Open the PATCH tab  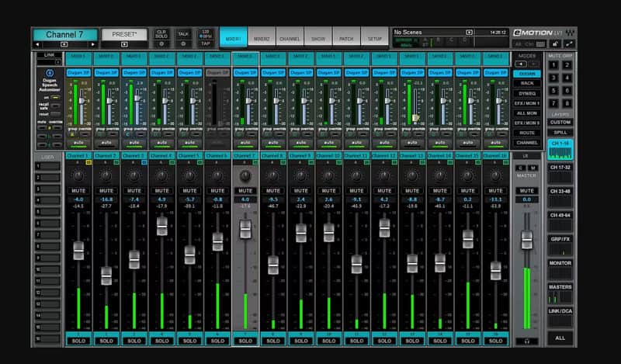346,37
